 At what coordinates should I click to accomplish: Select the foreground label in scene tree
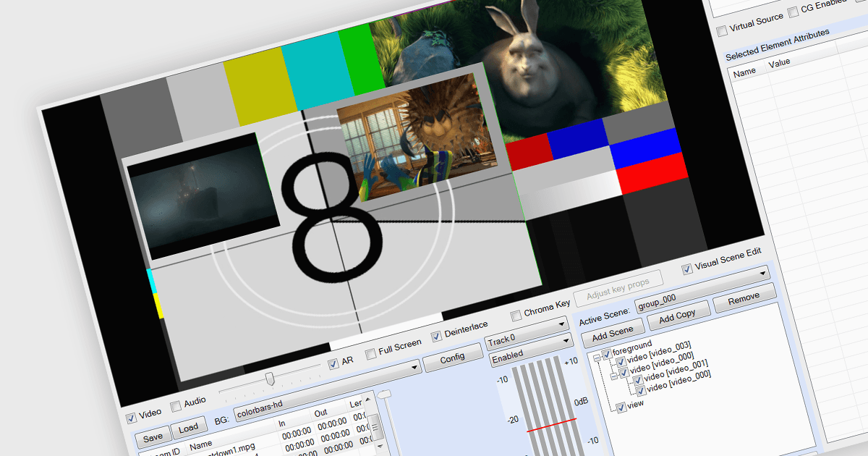click(632, 349)
